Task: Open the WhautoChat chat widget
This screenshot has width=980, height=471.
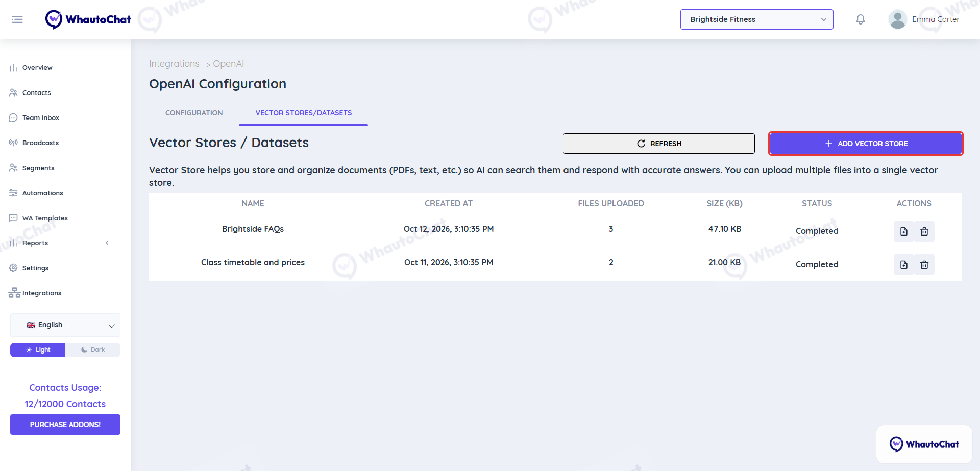Action: click(924, 444)
